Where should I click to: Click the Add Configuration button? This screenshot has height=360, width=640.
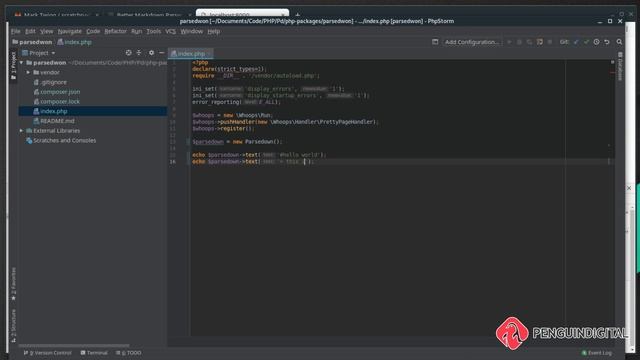click(471, 42)
